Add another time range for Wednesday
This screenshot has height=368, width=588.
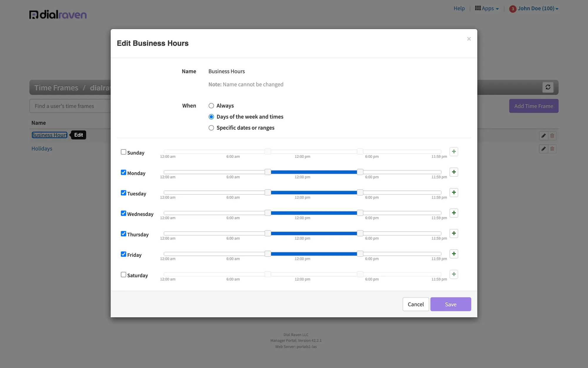(454, 213)
